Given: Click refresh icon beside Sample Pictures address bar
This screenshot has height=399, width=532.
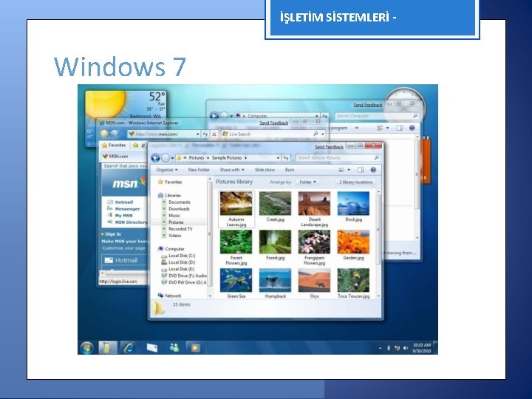Looking at the screenshot, I should click(286, 158).
